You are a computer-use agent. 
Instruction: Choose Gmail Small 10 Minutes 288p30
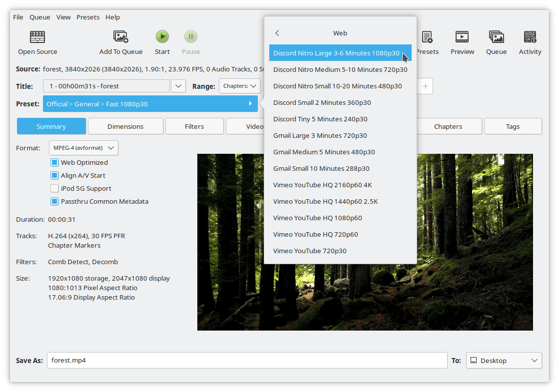coord(340,168)
